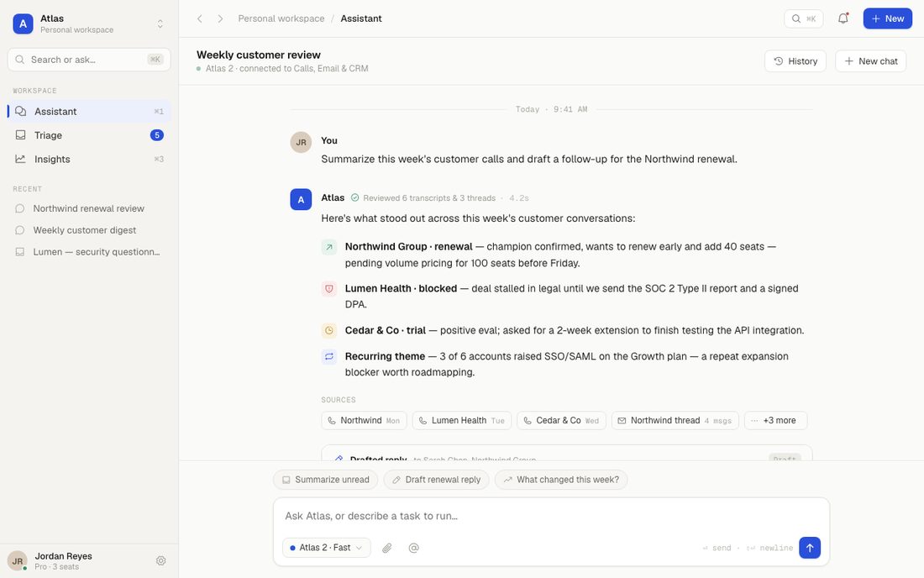Click the Weekly customer review title

pyautogui.click(x=259, y=55)
